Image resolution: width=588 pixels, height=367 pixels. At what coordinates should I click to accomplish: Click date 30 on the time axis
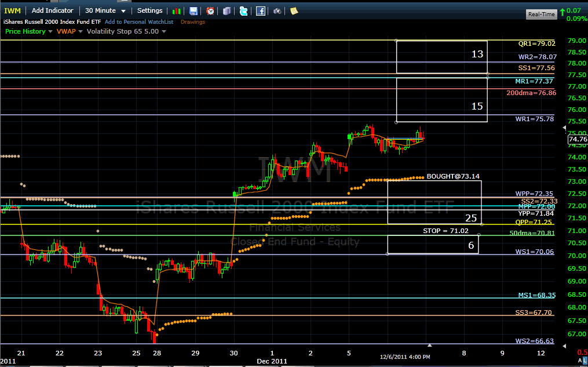(233, 353)
